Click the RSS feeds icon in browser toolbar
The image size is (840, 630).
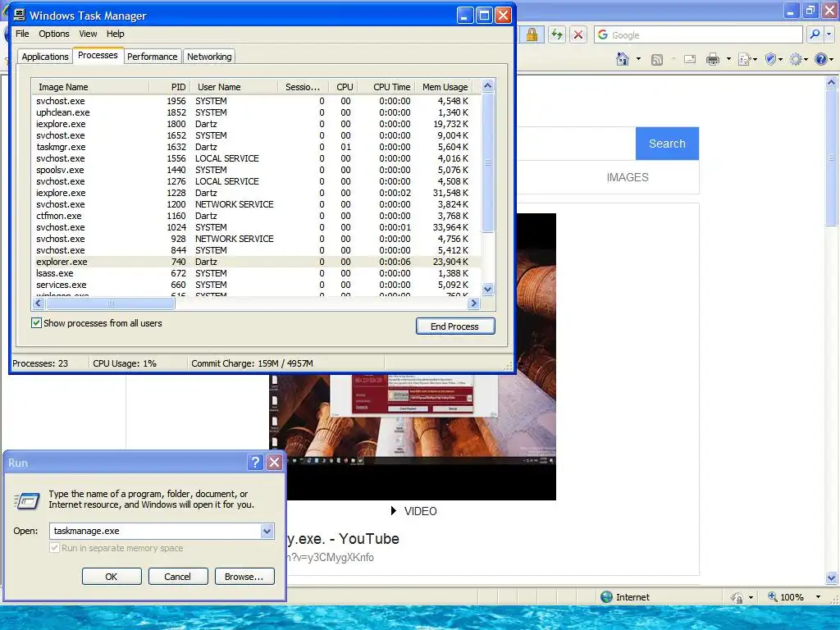(x=657, y=59)
